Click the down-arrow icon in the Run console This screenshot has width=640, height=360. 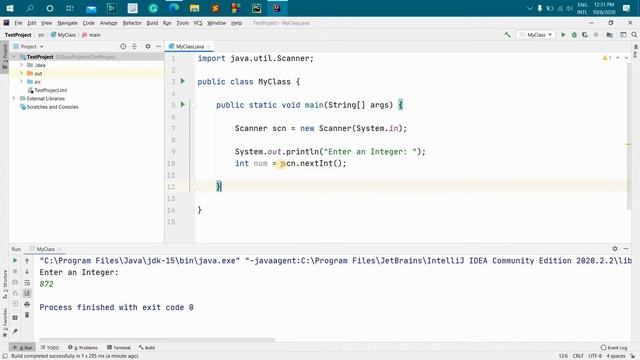point(27,271)
